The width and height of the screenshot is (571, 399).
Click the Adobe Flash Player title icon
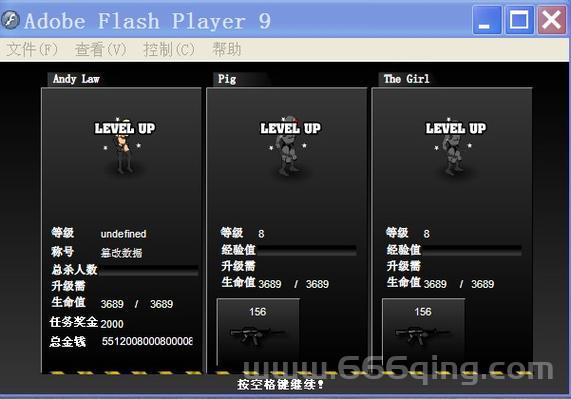pyautogui.click(x=11, y=20)
